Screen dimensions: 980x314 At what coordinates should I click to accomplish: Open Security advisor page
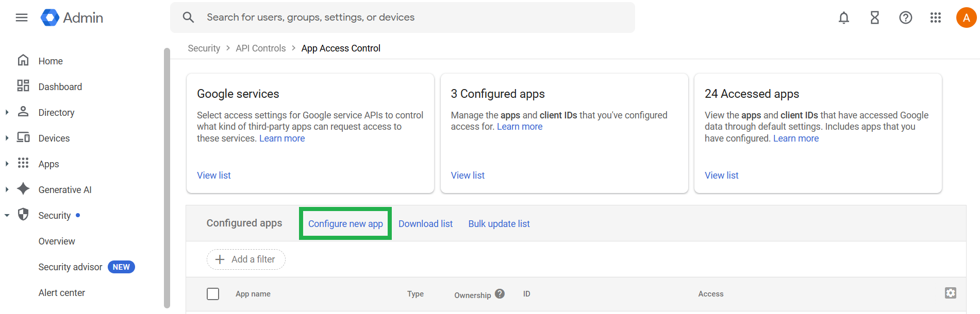(x=70, y=267)
